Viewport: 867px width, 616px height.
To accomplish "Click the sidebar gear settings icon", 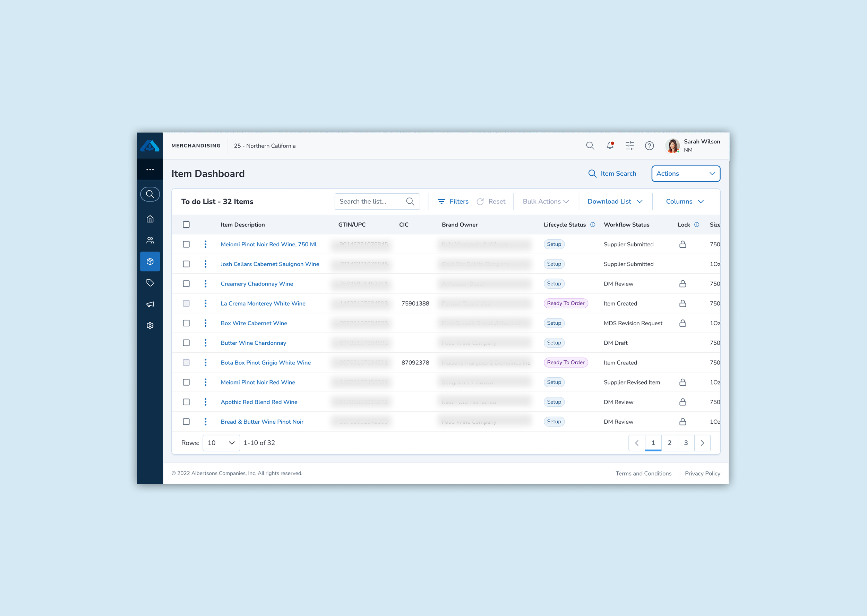I will click(150, 325).
